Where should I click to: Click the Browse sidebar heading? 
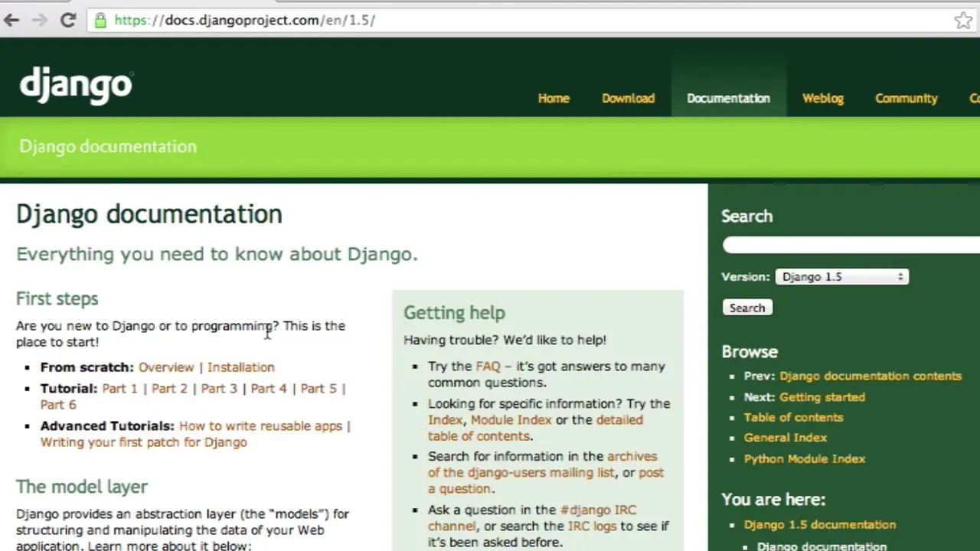pos(750,352)
